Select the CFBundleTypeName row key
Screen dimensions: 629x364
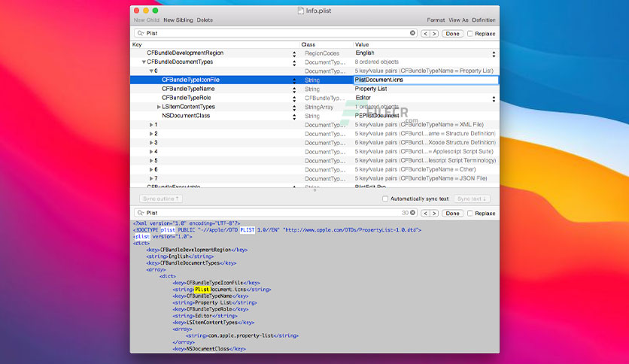188,89
